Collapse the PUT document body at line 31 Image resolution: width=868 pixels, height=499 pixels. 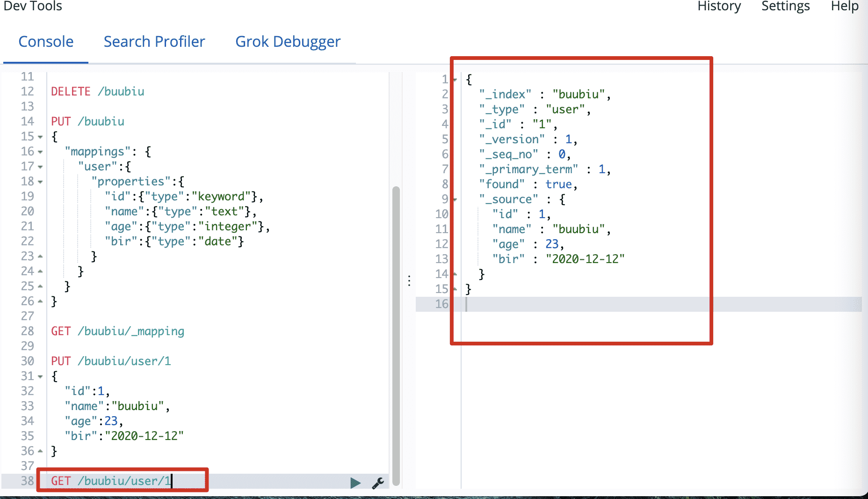[40, 377]
